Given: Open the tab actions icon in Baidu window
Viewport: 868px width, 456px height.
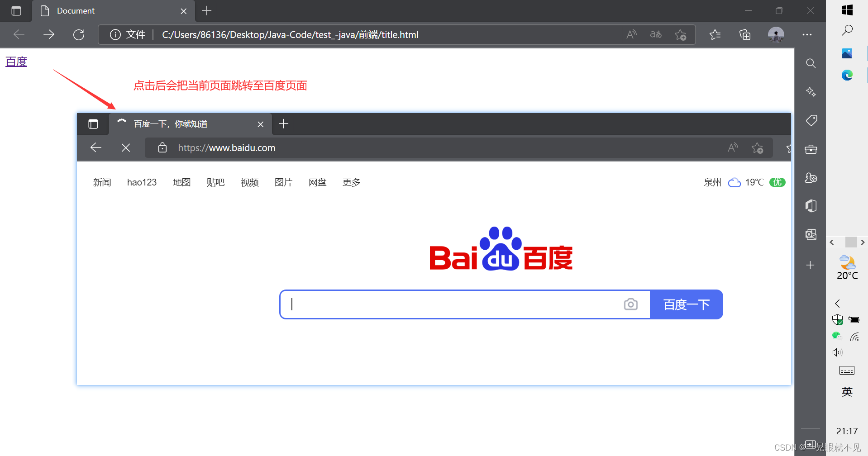Looking at the screenshot, I should [x=93, y=124].
